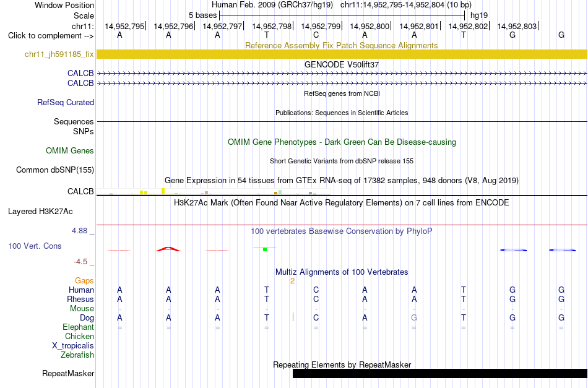Viewport: 588px width, 388px height.
Task: Click 'RefSeq genes from NCBI' title
Action: (x=342, y=93)
